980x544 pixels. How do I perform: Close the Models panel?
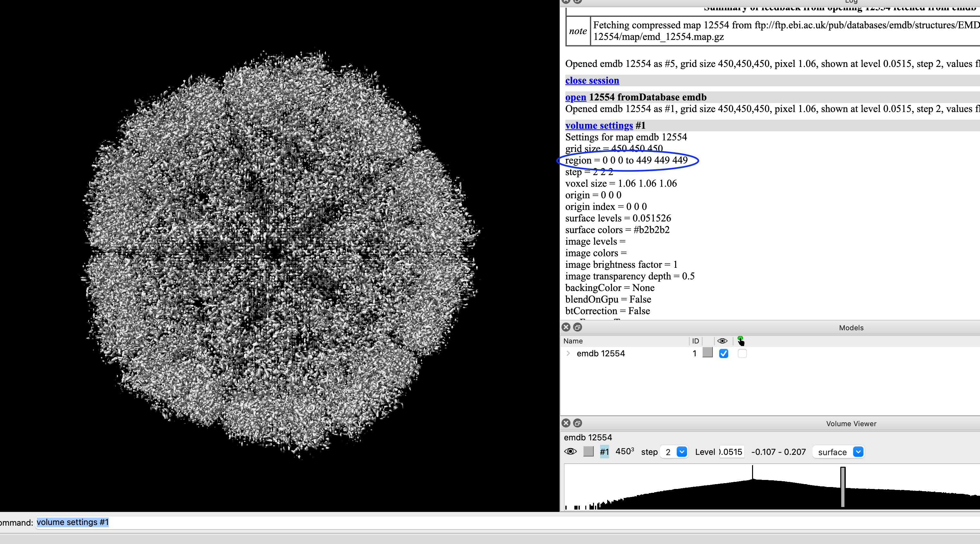566,327
